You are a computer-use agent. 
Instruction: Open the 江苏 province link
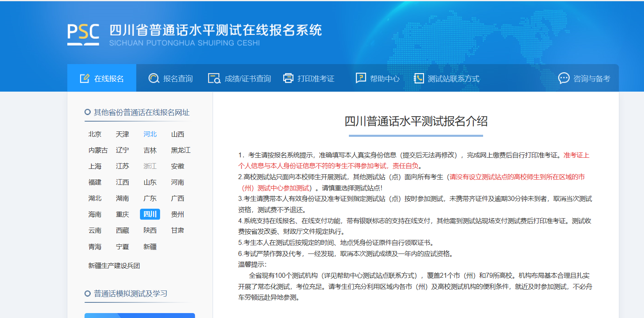pyautogui.click(x=122, y=166)
